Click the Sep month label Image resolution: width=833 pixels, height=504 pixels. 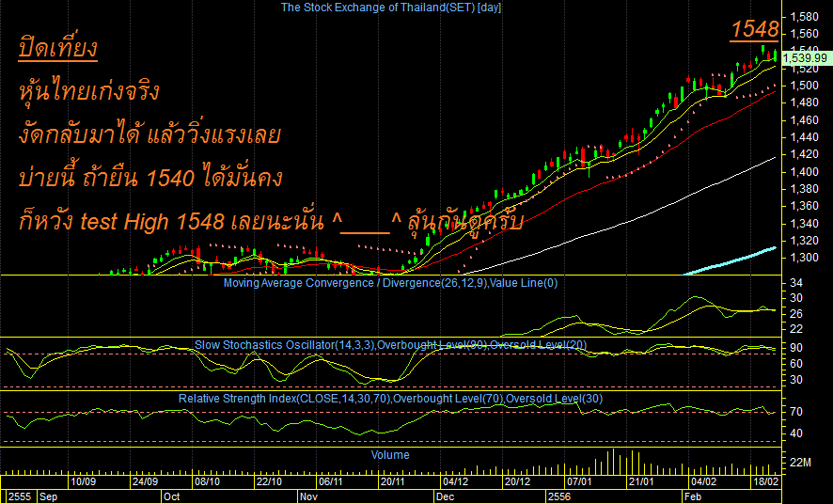[x=48, y=496]
